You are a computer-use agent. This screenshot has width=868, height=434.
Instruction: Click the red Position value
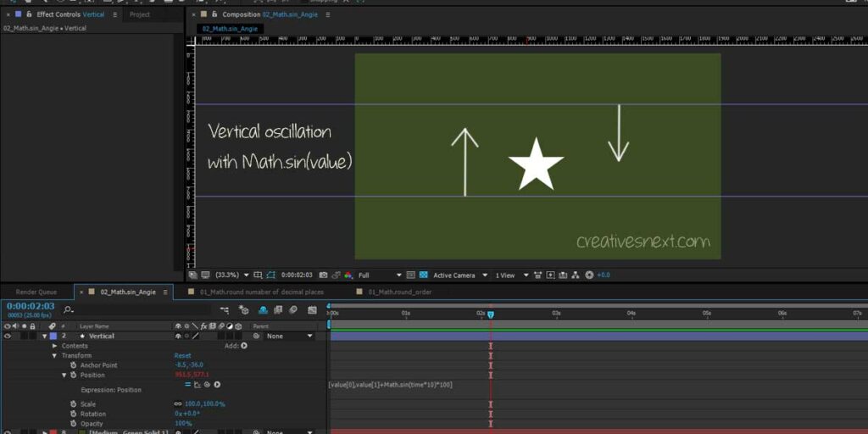192,375
